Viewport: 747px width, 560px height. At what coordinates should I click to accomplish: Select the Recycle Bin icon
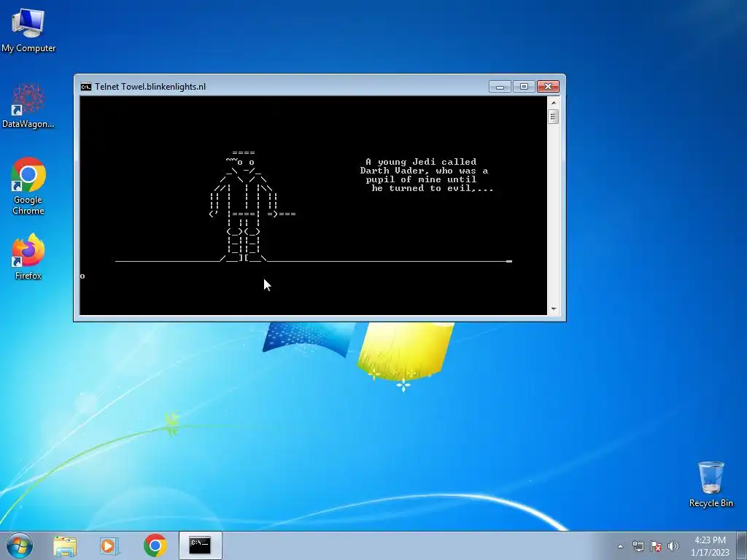pos(711,484)
